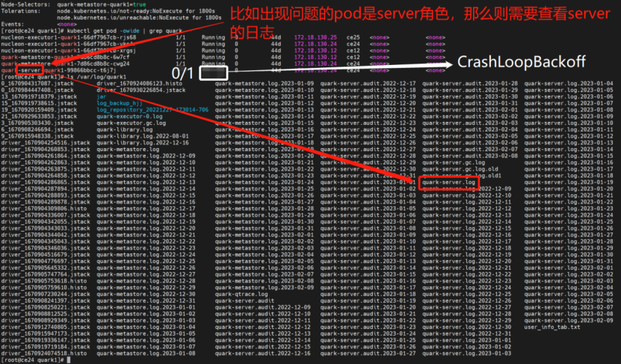Click quark-server.log.2023-01-04
This screenshot has width=621, height=364.
(x=569, y=84)
